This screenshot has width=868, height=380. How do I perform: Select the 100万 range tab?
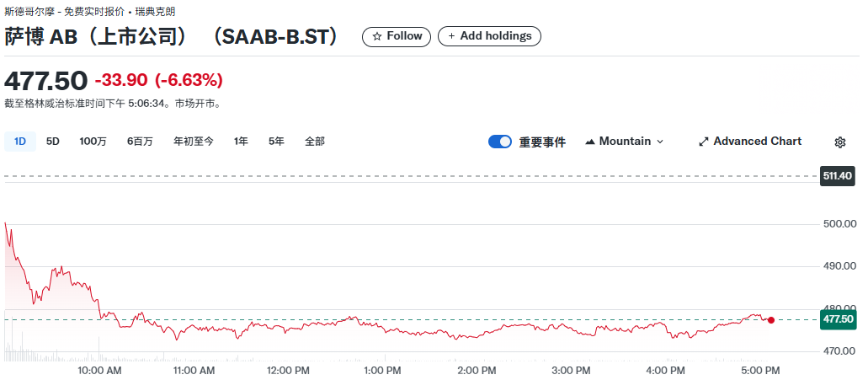pyautogui.click(x=93, y=142)
